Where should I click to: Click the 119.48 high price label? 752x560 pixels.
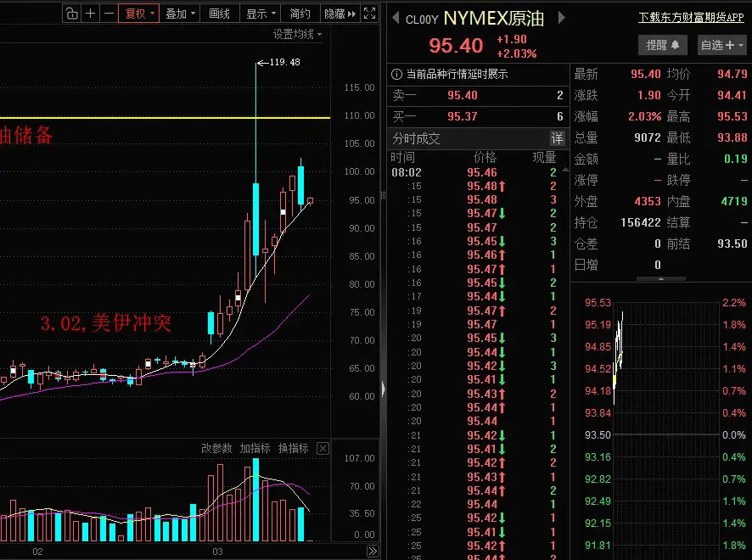click(284, 62)
